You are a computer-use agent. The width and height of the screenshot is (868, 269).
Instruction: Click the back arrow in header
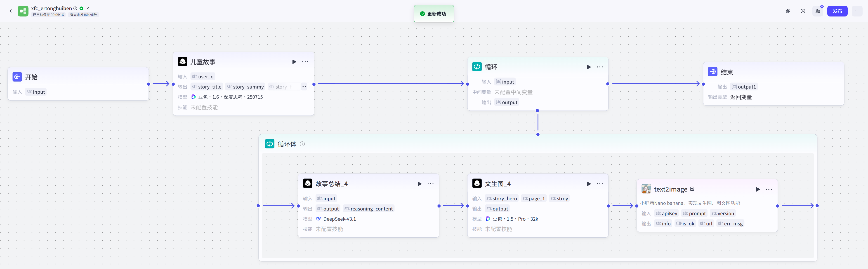coord(11,11)
